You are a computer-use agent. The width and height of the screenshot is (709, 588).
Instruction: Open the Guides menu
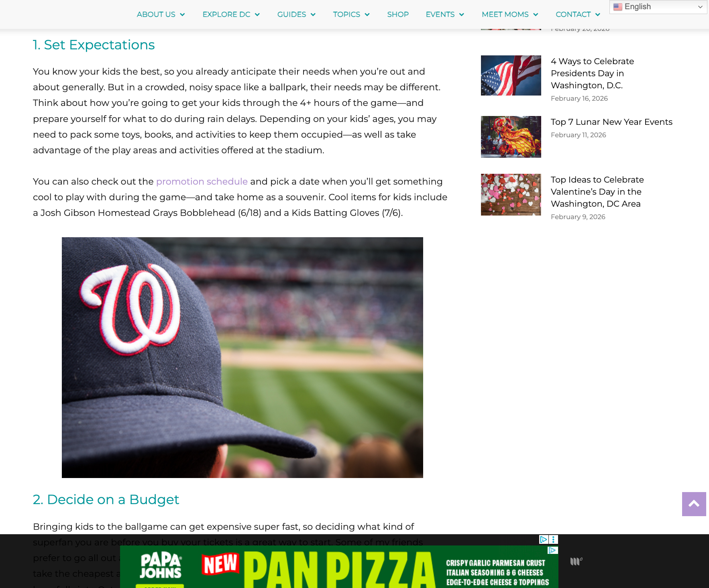pyautogui.click(x=296, y=14)
